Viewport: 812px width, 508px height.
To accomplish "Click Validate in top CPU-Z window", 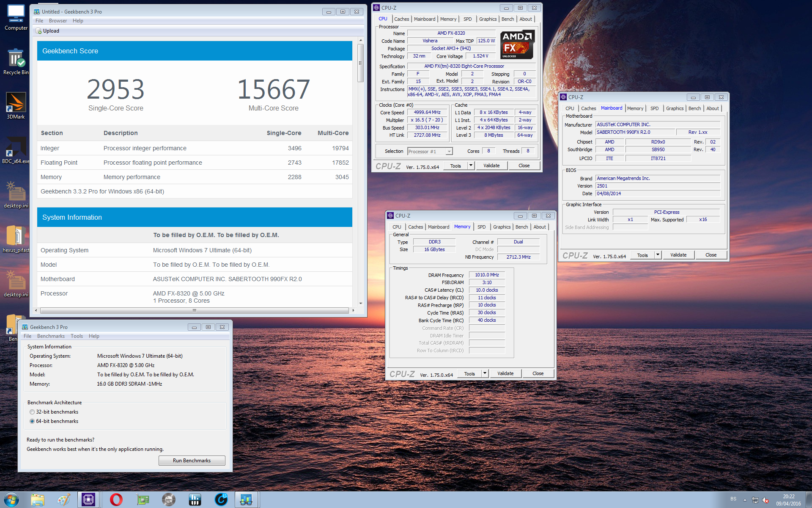I will click(x=491, y=166).
